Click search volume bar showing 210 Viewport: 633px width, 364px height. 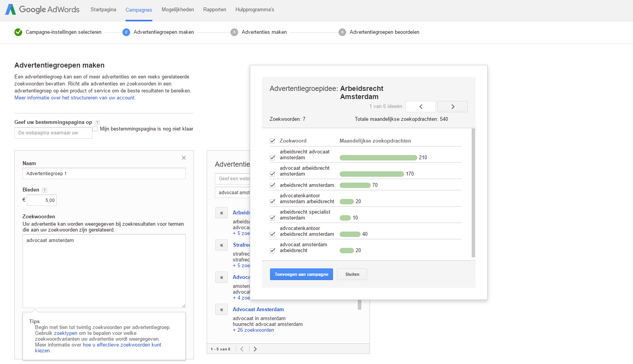[378, 158]
